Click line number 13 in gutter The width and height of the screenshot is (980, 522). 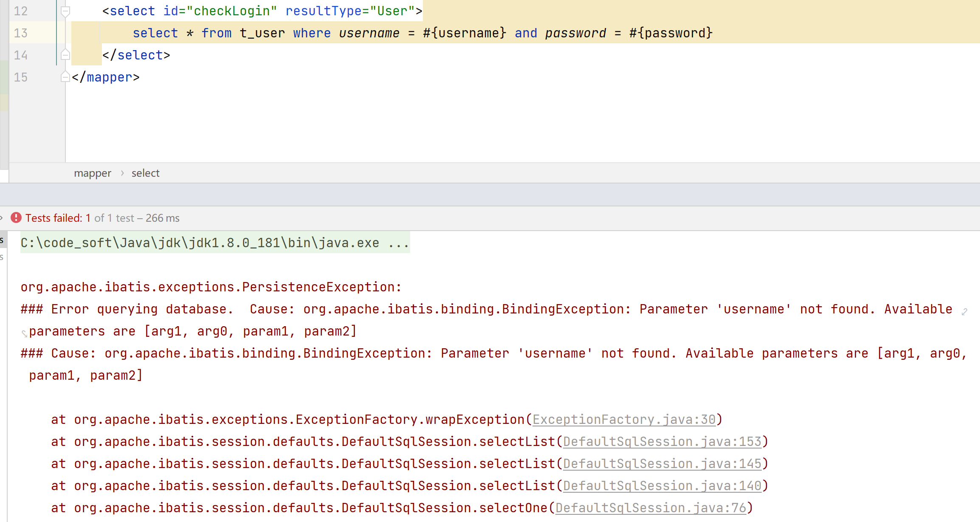click(20, 33)
